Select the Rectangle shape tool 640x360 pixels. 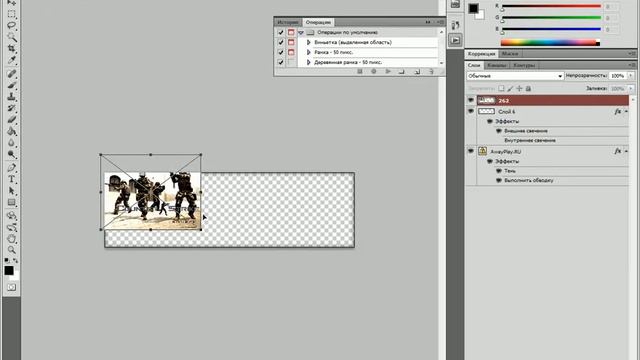click(11, 202)
